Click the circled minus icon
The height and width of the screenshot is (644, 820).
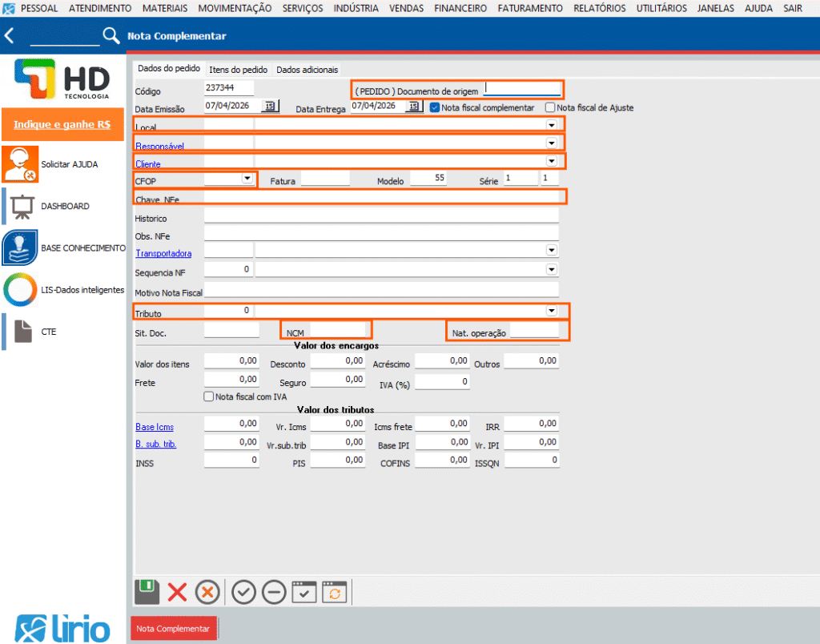(273, 593)
